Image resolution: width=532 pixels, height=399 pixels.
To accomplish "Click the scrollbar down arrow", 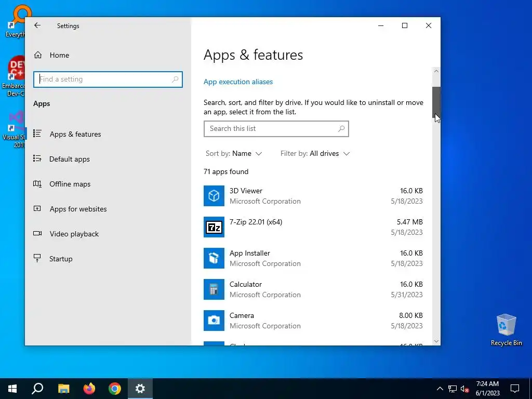I will point(436,341).
